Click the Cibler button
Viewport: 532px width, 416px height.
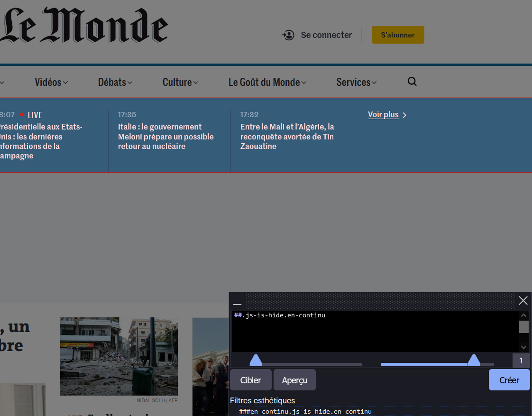point(251,380)
